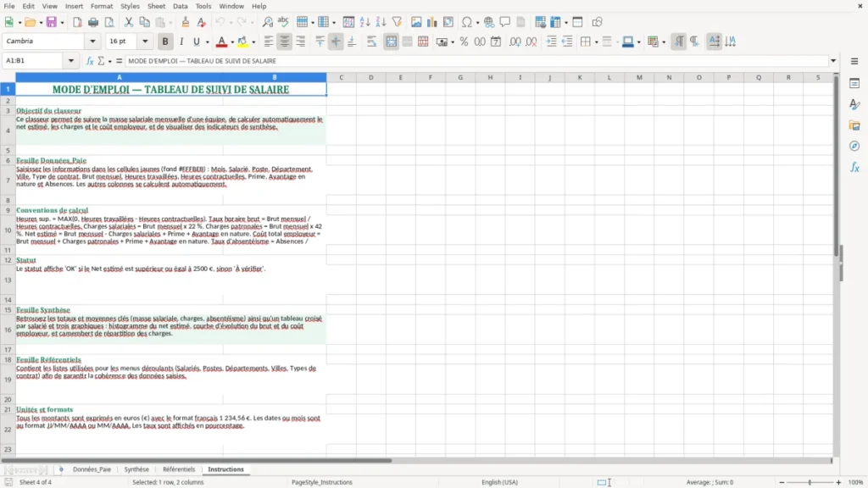The height and width of the screenshot is (488, 868).
Task: Export directly as PDF
Action: point(77,22)
